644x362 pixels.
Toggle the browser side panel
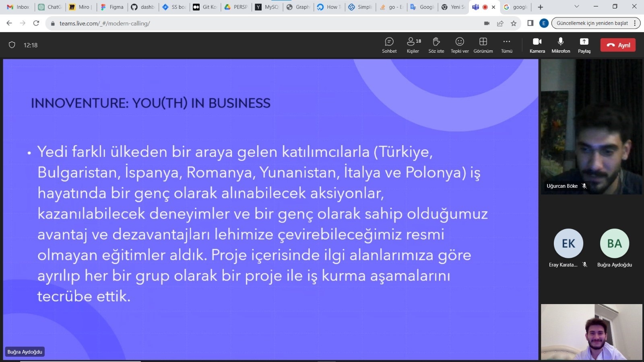pyautogui.click(x=530, y=23)
